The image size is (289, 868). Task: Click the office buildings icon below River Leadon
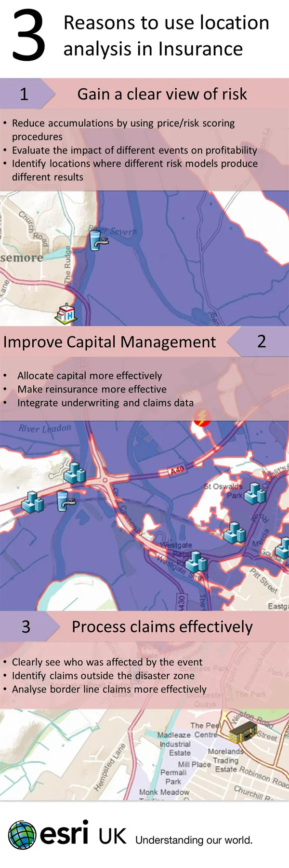[x=75, y=473]
